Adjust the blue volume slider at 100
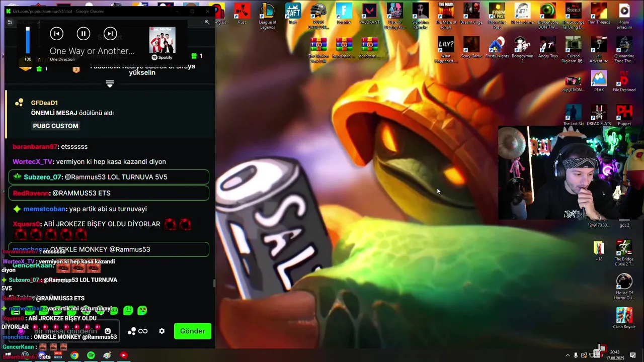 [28, 40]
